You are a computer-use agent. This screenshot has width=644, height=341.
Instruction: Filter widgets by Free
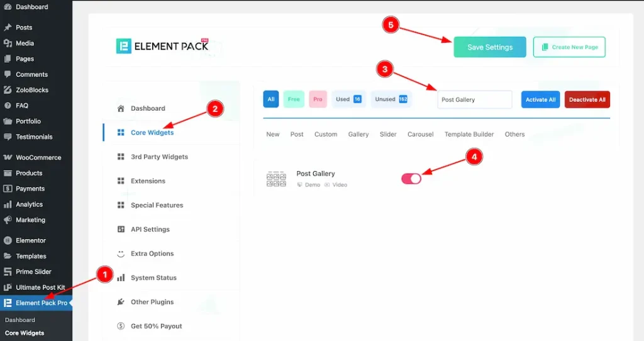294,99
